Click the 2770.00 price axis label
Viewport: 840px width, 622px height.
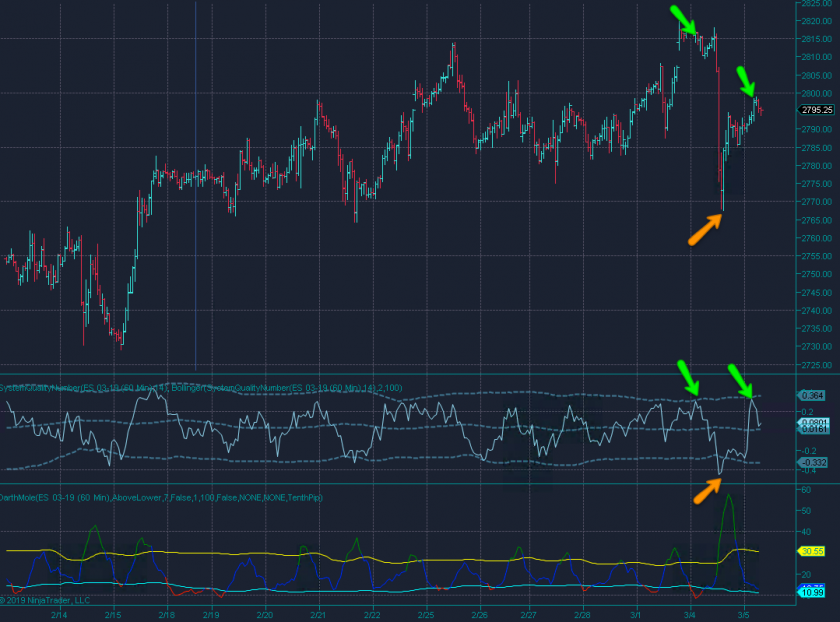tap(817, 202)
